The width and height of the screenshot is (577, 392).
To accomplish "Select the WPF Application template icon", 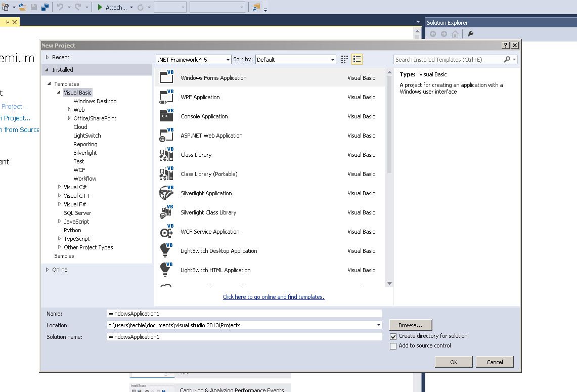I will [167, 96].
